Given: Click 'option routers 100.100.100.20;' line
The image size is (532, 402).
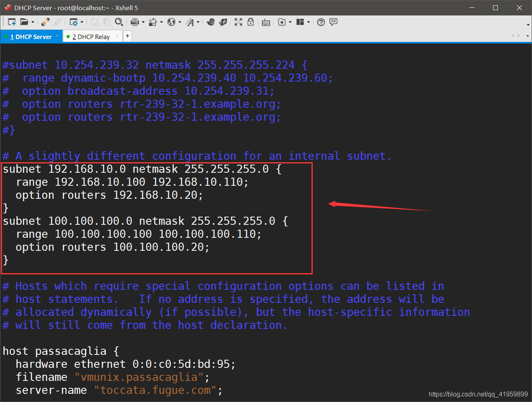Looking at the screenshot, I should [112, 247].
